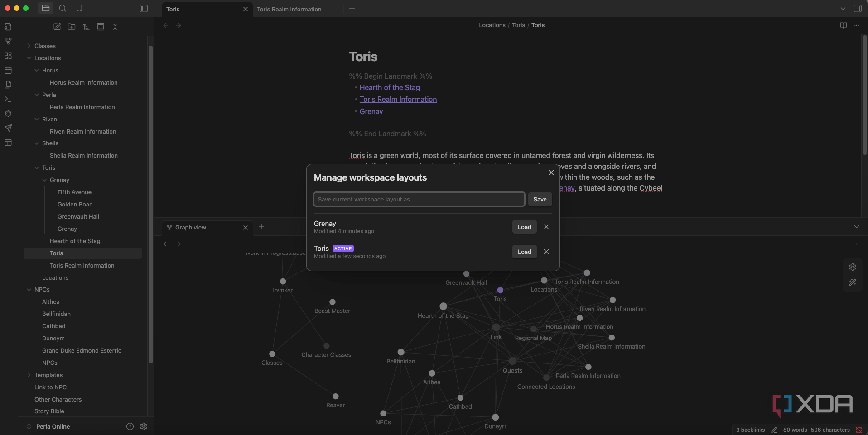Viewport: 868px width, 435px height.
Task: Delete the Grenay workspace layout
Action: coord(546,227)
